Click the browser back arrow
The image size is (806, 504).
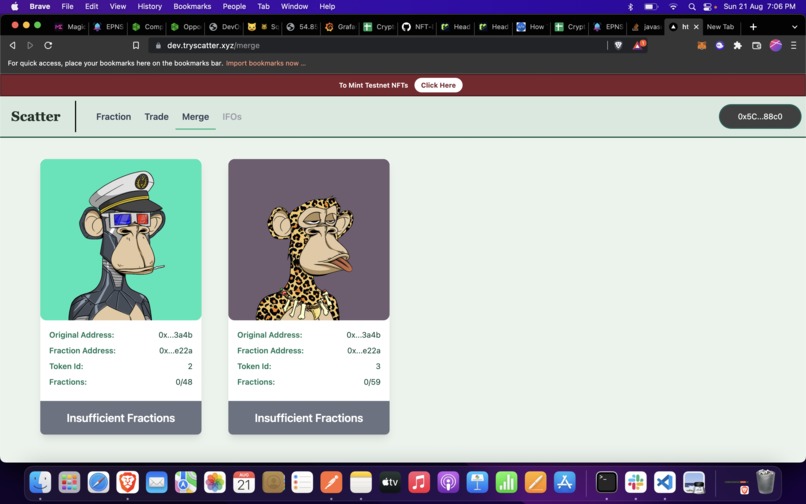coord(13,45)
